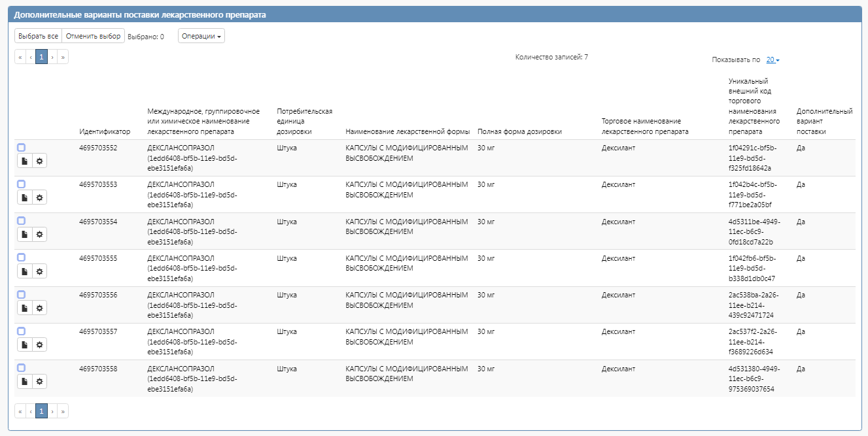The image size is (868, 436).
Task: Open document icon for record 4695703554
Action: click(x=24, y=234)
